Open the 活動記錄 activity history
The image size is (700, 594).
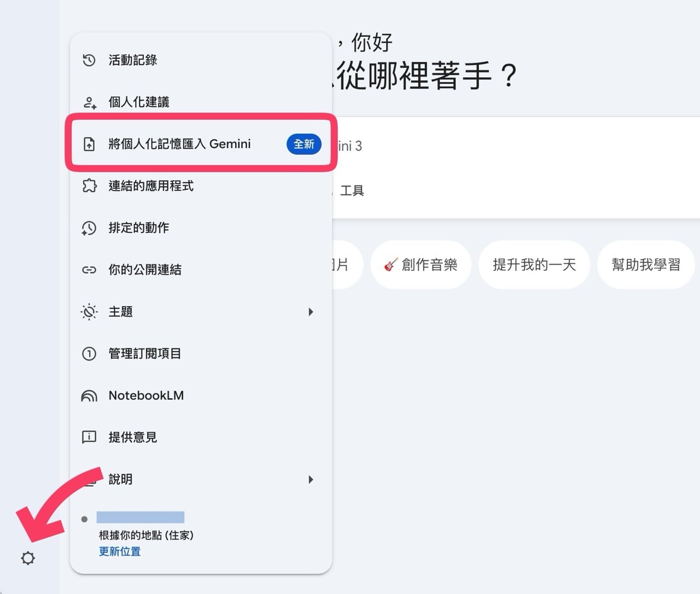[133, 60]
